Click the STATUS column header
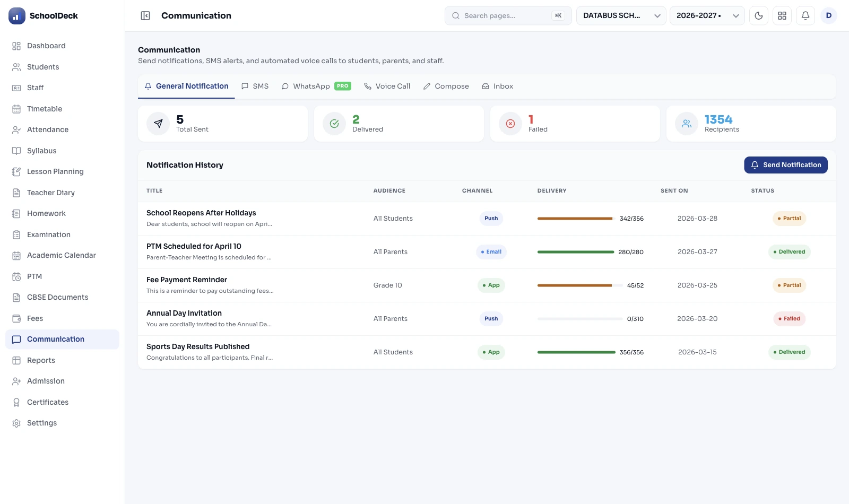This screenshot has width=849, height=504. [x=763, y=191]
